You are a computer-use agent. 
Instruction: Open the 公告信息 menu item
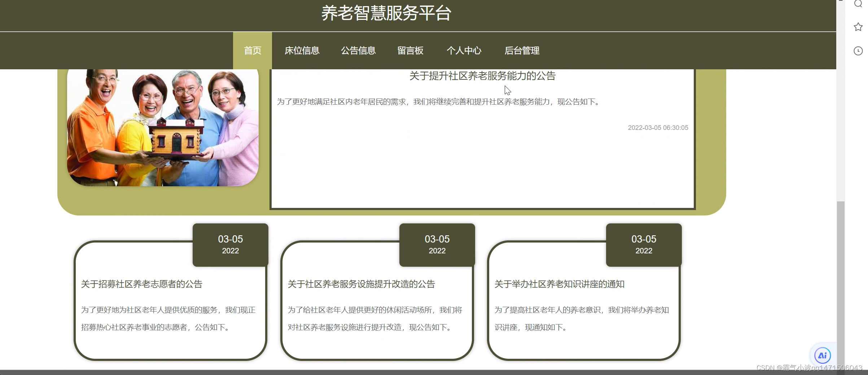(x=358, y=51)
